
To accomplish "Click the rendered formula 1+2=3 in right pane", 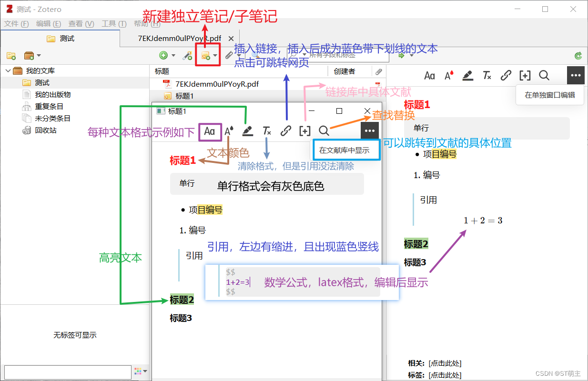I will pos(483,221).
